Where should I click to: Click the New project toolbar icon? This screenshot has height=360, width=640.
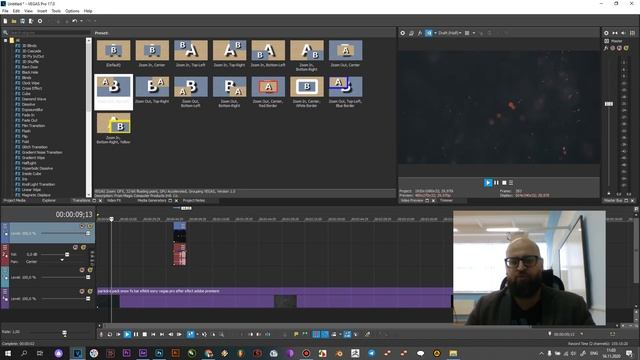(5, 21)
